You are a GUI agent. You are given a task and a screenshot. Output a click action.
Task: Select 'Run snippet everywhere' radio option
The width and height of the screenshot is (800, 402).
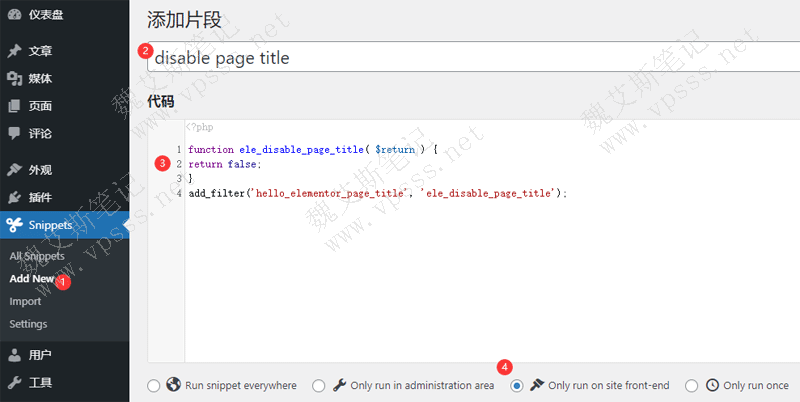pyautogui.click(x=153, y=385)
